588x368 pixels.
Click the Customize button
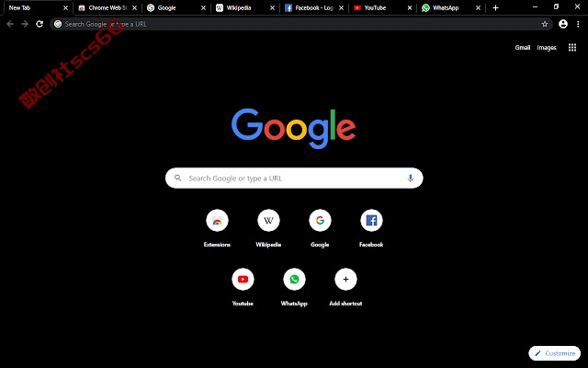pos(554,353)
